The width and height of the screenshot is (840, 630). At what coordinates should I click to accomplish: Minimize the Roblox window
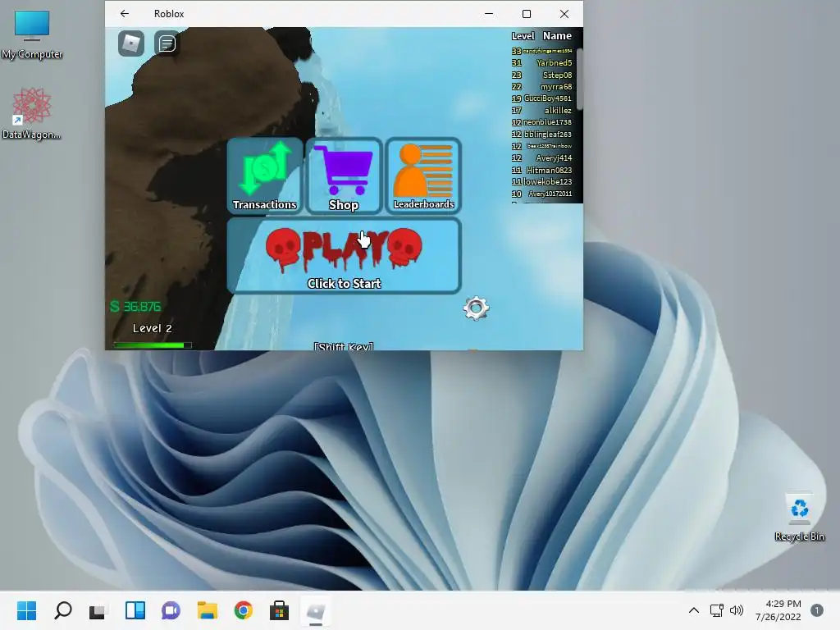click(x=489, y=14)
